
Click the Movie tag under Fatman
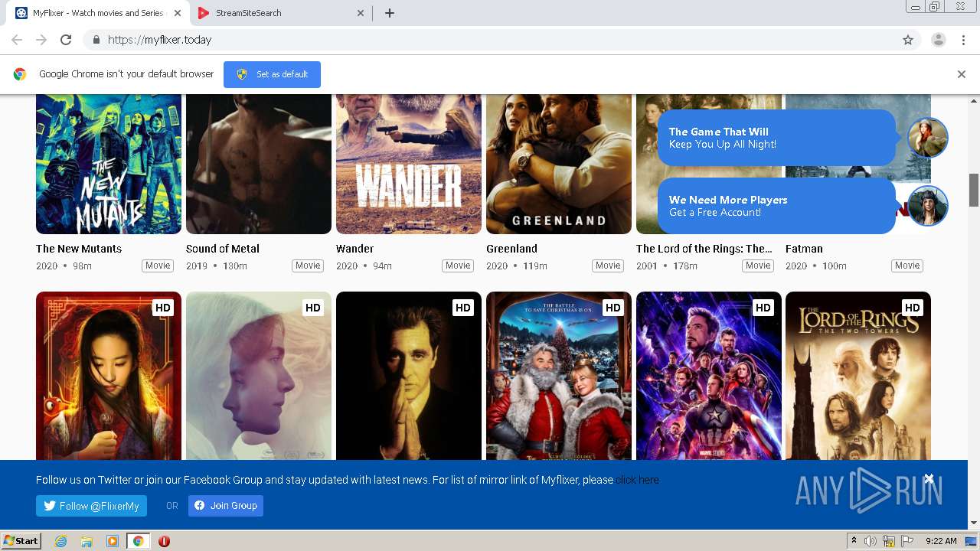pyautogui.click(x=907, y=266)
